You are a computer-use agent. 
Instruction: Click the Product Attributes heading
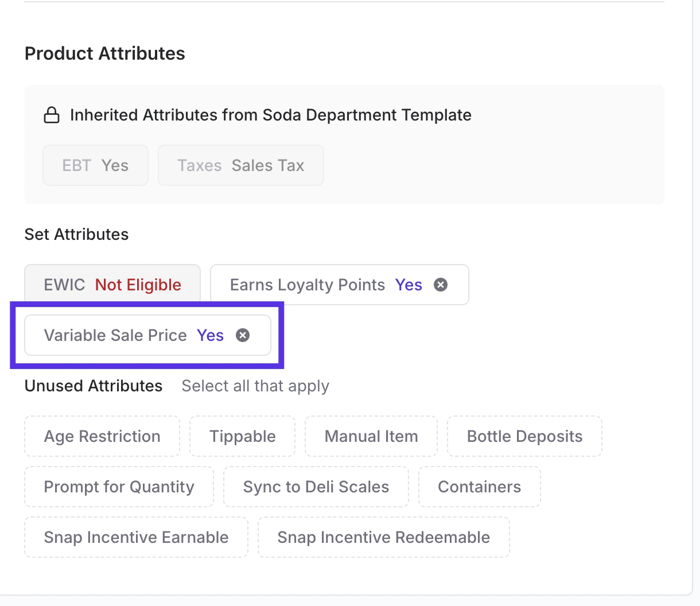[x=104, y=53]
